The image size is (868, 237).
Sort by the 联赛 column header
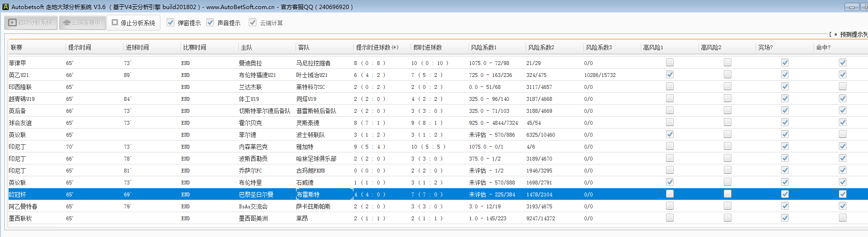(17, 47)
